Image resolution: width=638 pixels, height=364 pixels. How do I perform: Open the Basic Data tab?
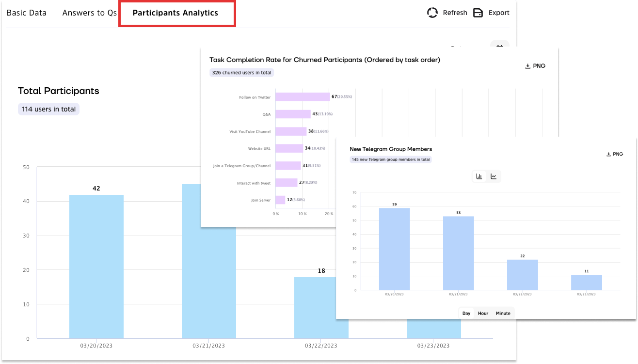click(27, 13)
